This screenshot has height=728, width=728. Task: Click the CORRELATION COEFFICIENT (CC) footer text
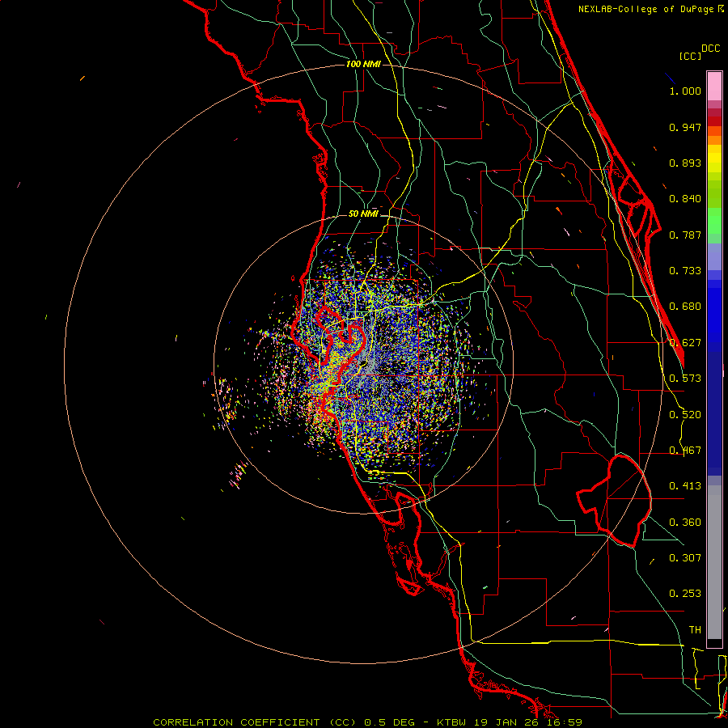point(255,722)
